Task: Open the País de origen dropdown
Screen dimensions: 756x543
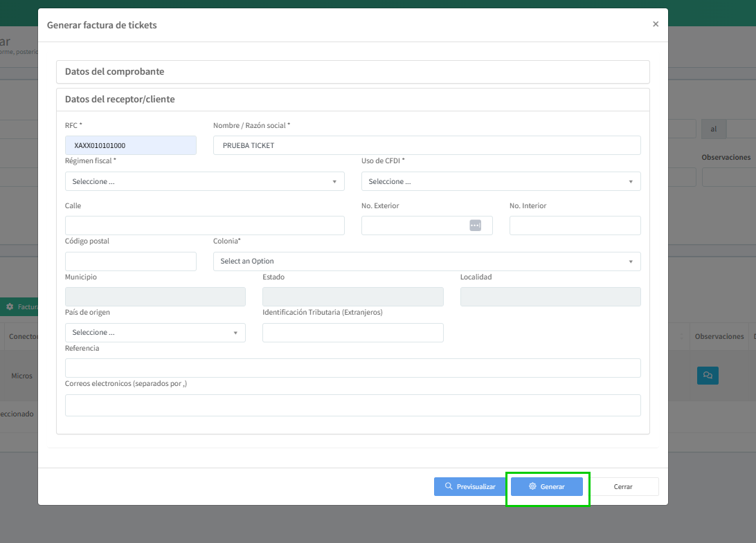Action: [x=155, y=333]
